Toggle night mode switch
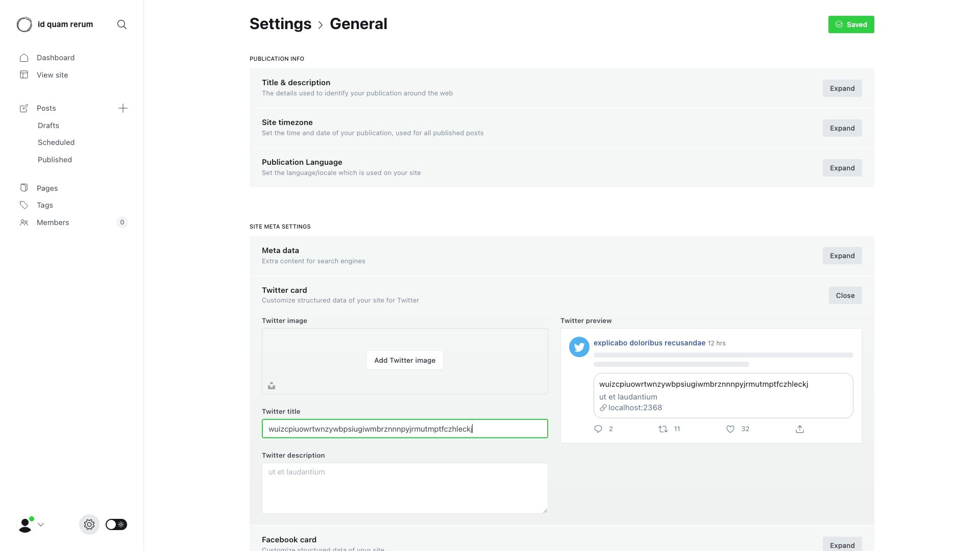The width and height of the screenshot is (980, 551). [116, 524]
